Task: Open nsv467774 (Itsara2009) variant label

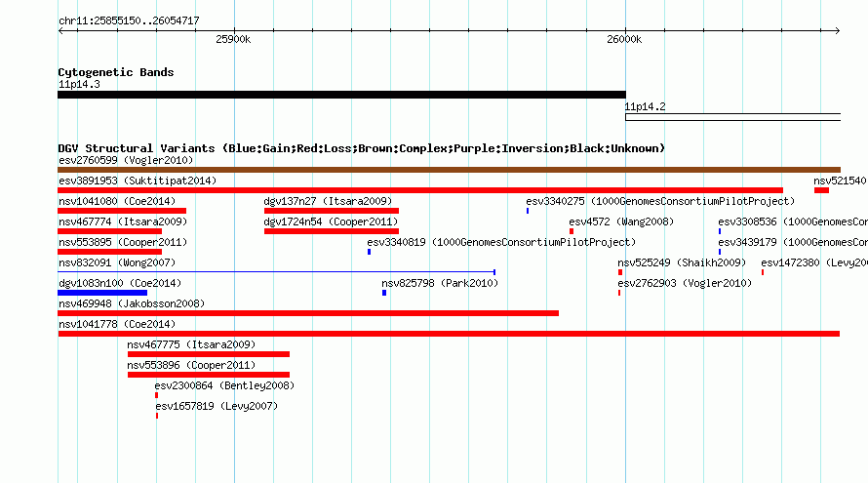Action: tap(123, 222)
